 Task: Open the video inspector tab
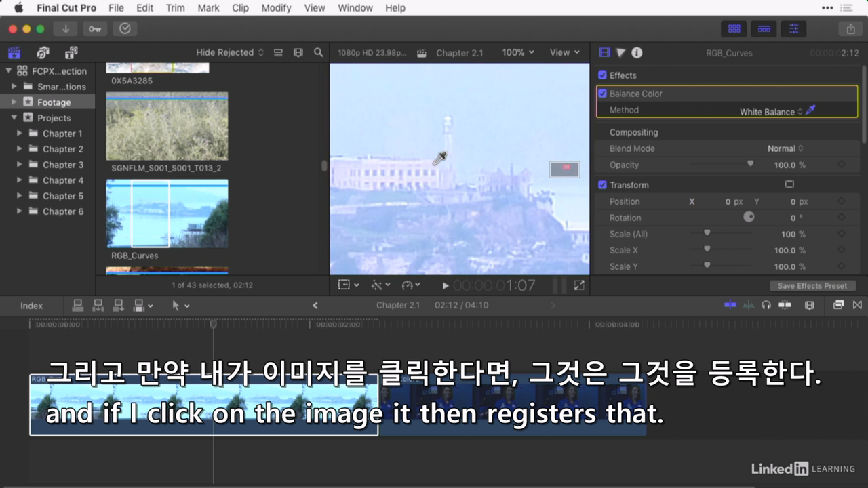coord(604,52)
